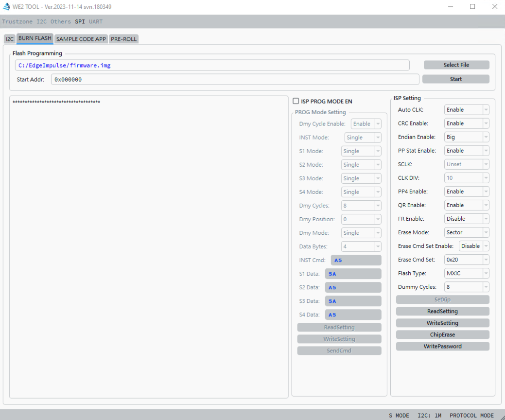Open the PP4 Enable dropdown
The width and height of the screenshot is (505, 420).
pyautogui.click(x=467, y=192)
